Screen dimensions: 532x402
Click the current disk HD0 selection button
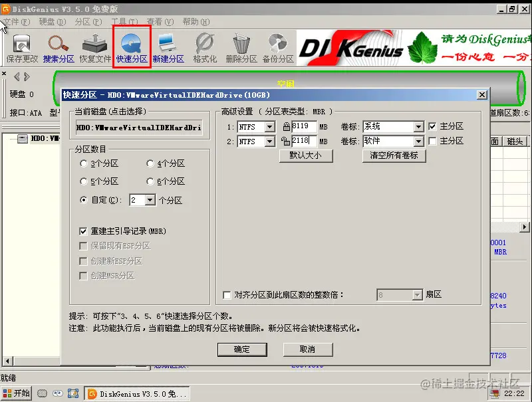139,128
